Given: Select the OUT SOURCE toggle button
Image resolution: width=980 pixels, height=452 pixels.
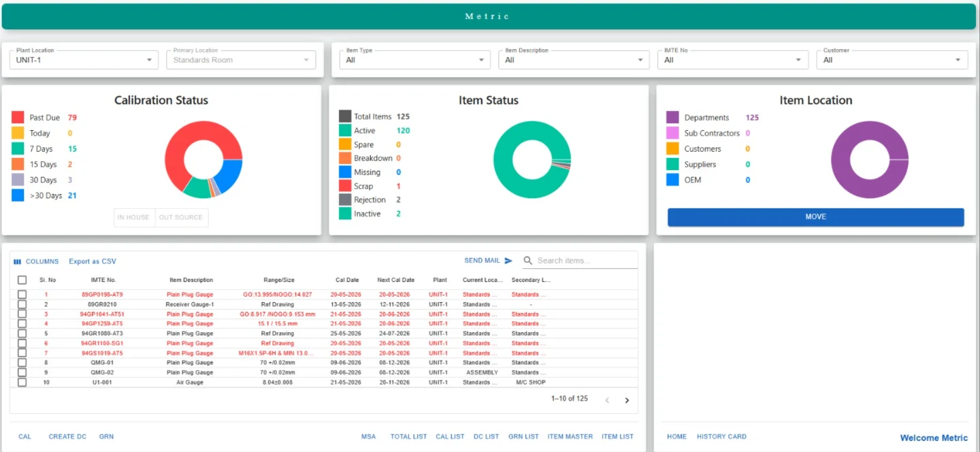Looking at the screenshot, I should pos(181,218).
